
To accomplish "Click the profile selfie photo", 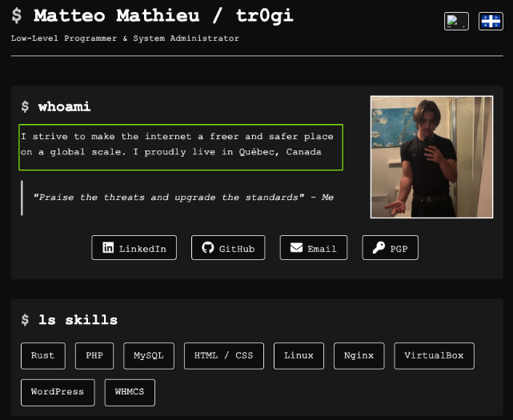I will [432, 157].
